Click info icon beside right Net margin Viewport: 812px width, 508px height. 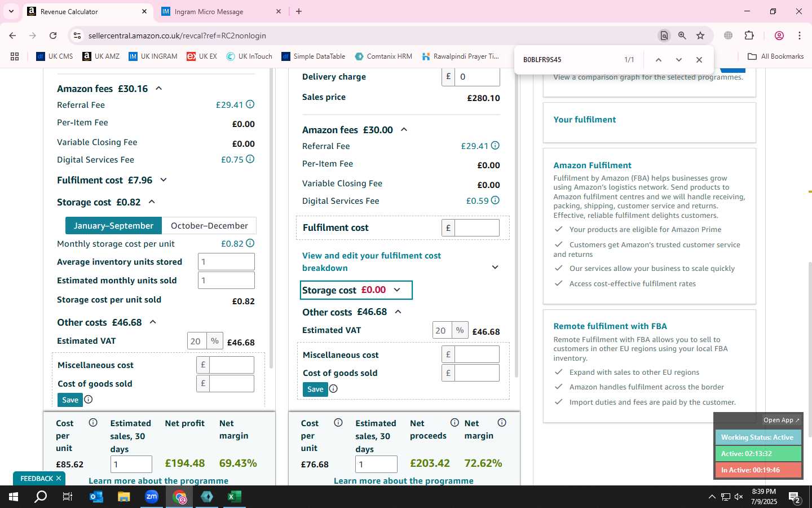point(502,423)
